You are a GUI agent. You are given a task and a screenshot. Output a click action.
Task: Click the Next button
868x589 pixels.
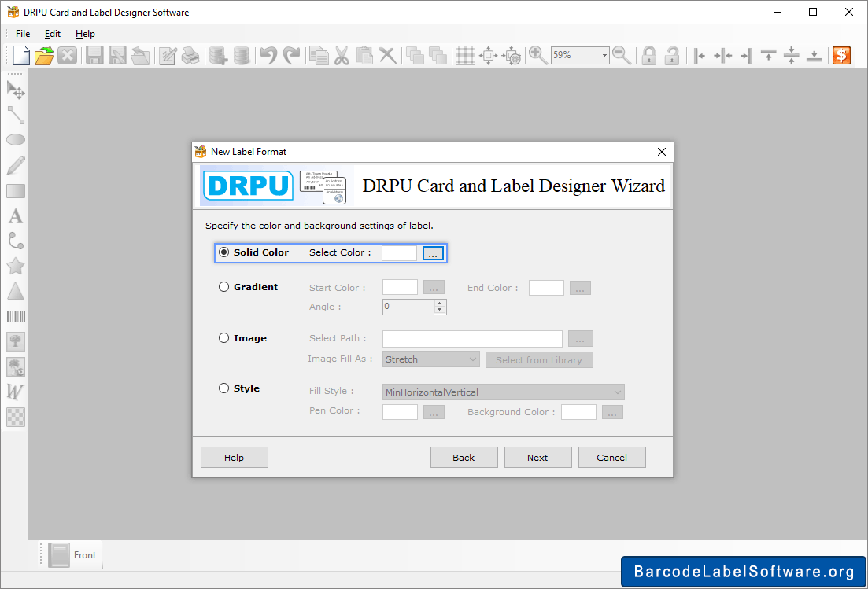click(x=537, y=458)
